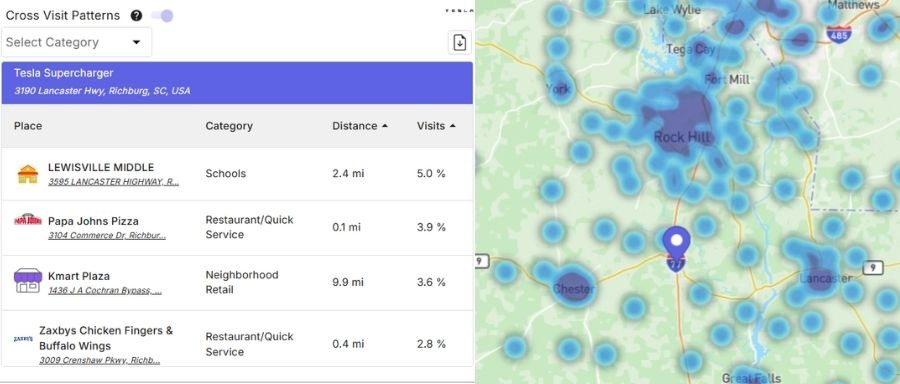The height and width of the screenshot is (384, 900).
Task: Open the 3595 Lancaster Highway address link
Action: coord(114,182)
